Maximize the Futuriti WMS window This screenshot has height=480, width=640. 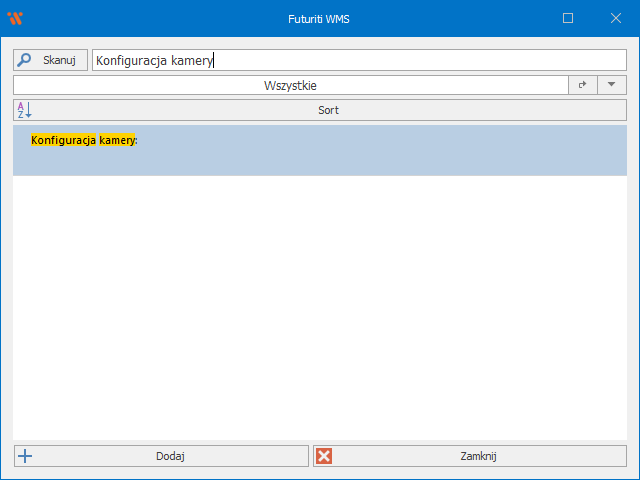568,18
